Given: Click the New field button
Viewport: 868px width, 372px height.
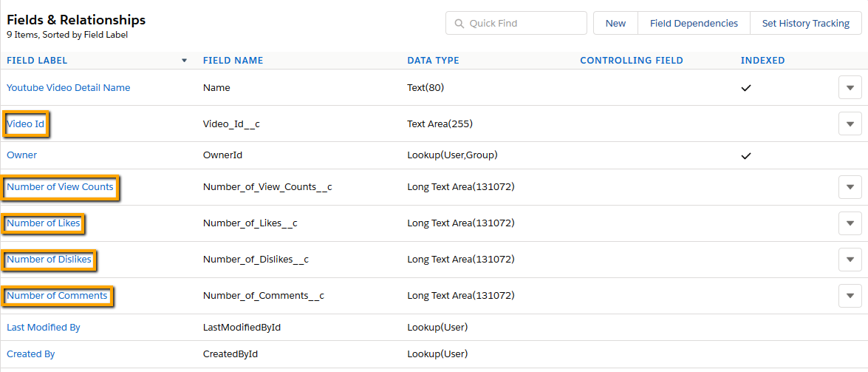Looking at the screenshot, I should (615, 23).
